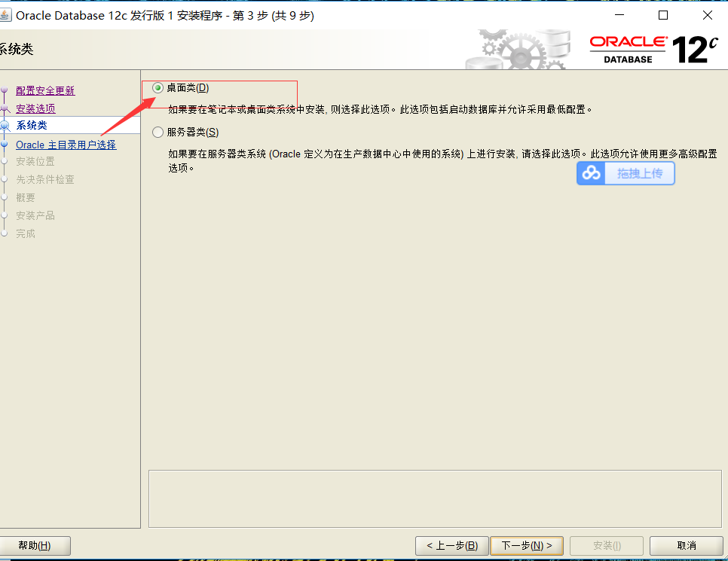The width and height of the screenshot is (728, 561).
Task: Click the 拖拽上传 cloud upload widget
Action: tap(626, 173)
